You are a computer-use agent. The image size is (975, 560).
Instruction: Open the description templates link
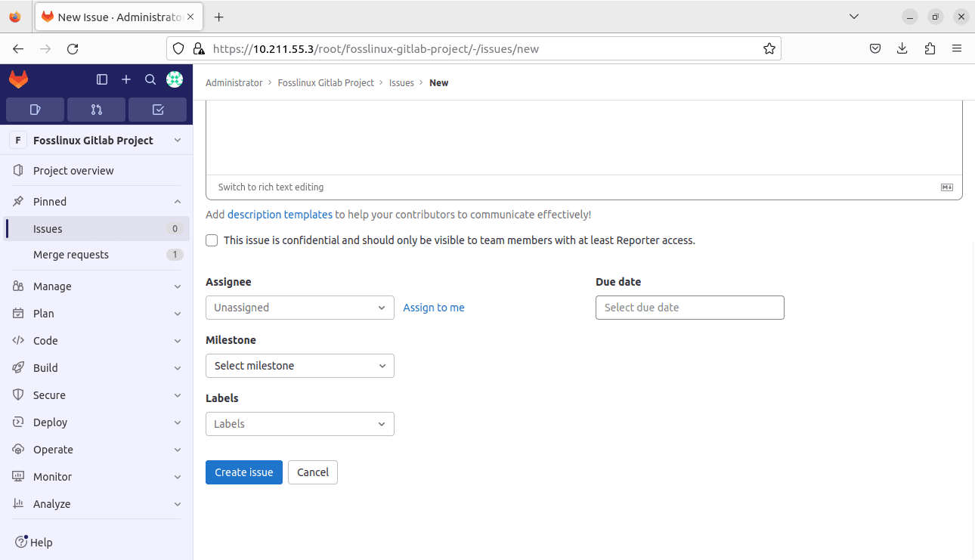coord(280,215)
